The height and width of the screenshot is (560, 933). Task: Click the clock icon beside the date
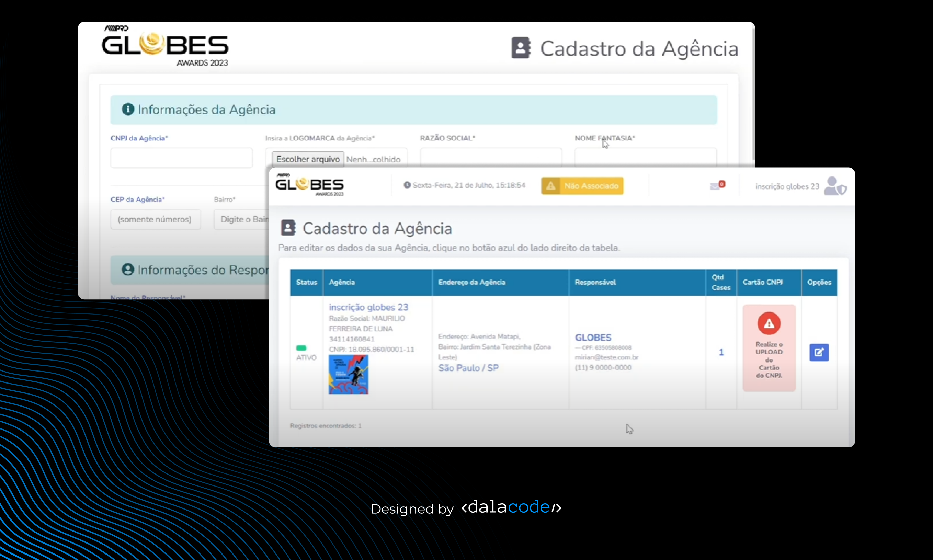(x=407, y=185)
